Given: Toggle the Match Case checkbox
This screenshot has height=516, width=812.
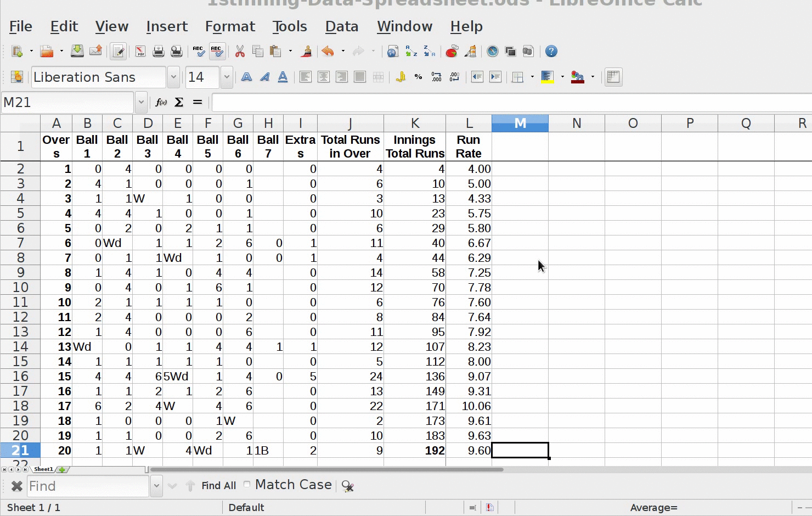Looking at the screenshot, I should click(x=247, y=484).
